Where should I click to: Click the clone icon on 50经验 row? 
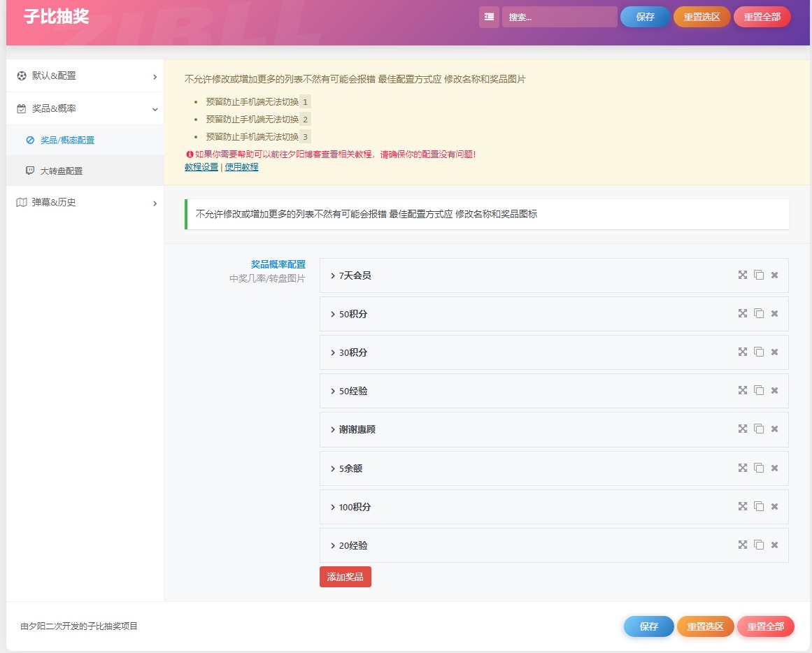[x=759, y=390]
